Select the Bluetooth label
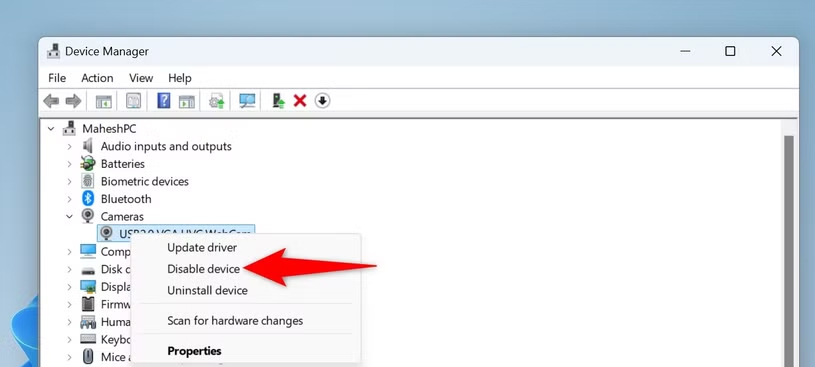 126,199
